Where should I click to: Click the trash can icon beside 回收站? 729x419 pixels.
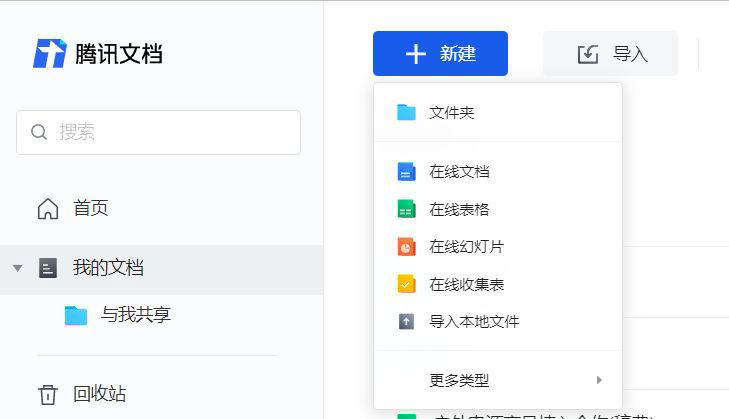tap(48, 395)
